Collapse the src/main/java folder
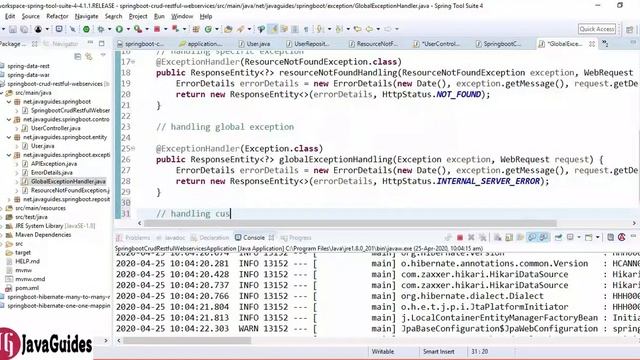The height and width of the screenshot is (360, 640). [x=2, y=93]
